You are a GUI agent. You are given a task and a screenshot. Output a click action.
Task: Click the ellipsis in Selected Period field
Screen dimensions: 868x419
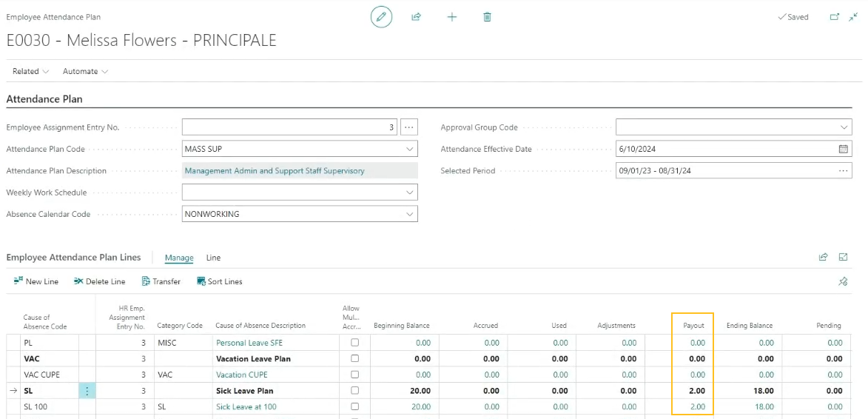(x=843, y=171)
